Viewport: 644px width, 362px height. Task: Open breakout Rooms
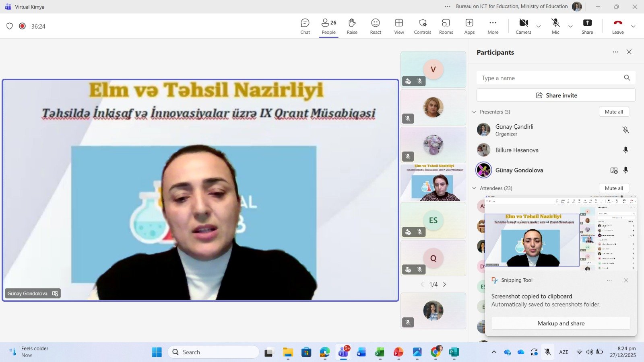click(x=446, y=27)
